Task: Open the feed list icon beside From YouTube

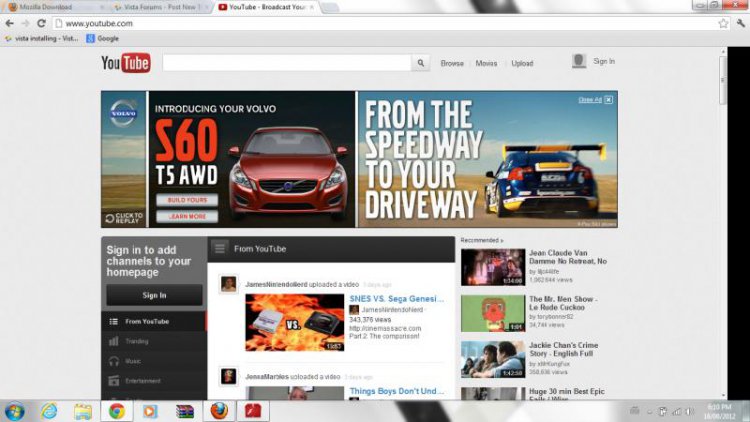Action: [220, 248]
